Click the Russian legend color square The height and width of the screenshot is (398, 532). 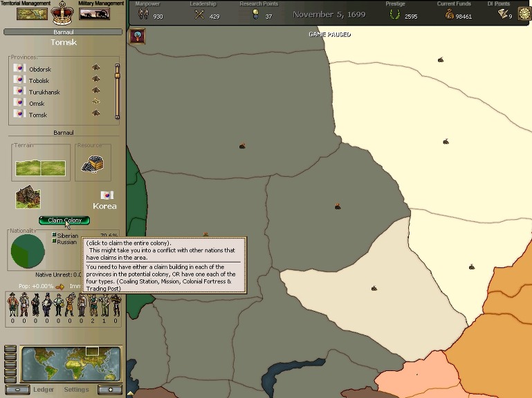tap(54, 240)
